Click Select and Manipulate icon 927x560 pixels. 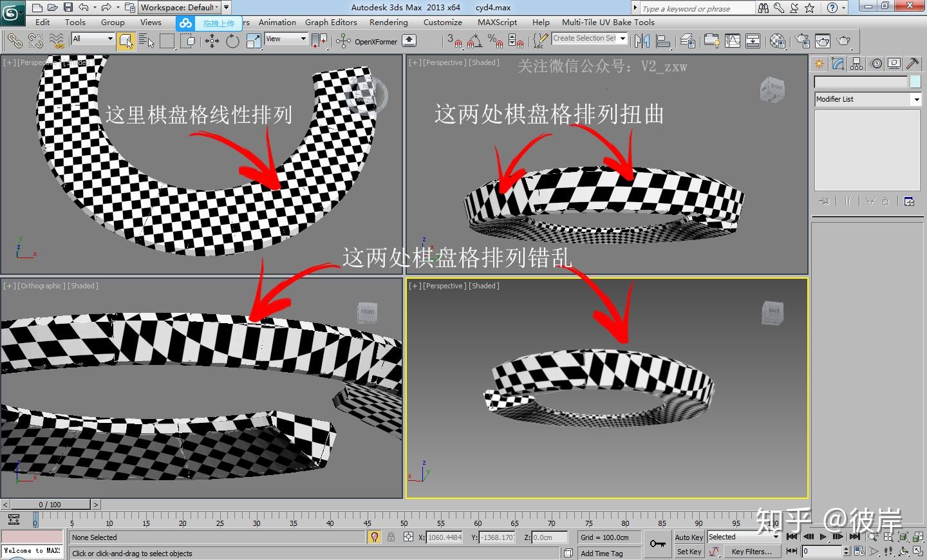[343, 41]
